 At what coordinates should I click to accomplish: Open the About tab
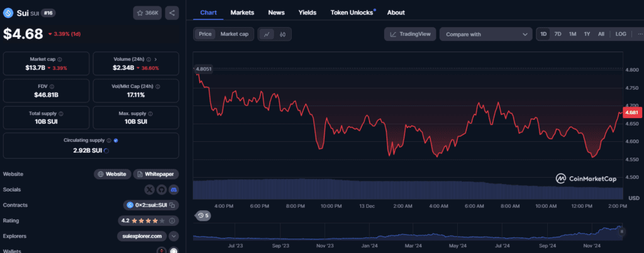[396, 13]
